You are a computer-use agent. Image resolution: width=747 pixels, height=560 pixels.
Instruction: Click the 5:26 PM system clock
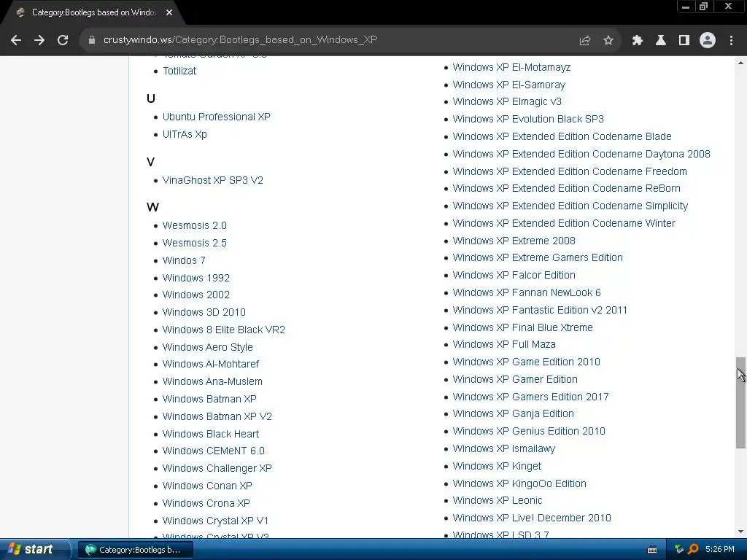click(x=720, y=549)
